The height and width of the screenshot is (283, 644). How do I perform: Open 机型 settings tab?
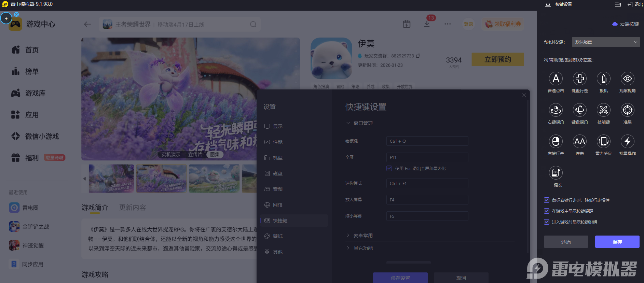[x=294, y=158]
